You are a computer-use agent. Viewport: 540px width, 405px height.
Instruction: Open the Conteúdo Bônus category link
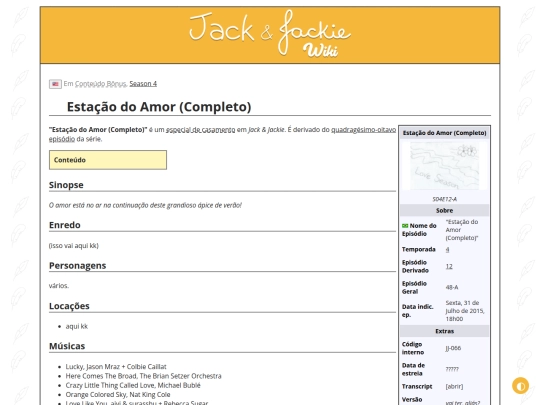tap(101, 84)
